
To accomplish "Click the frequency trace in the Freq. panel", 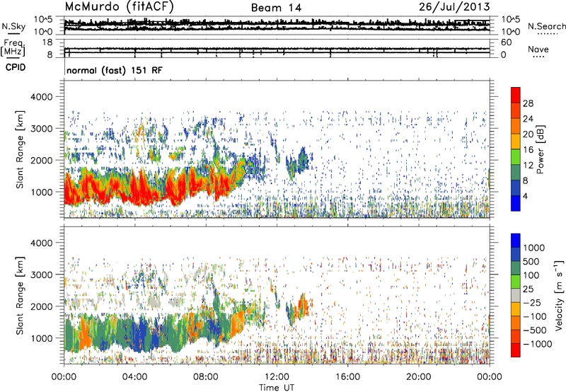I will pos(277,49).
